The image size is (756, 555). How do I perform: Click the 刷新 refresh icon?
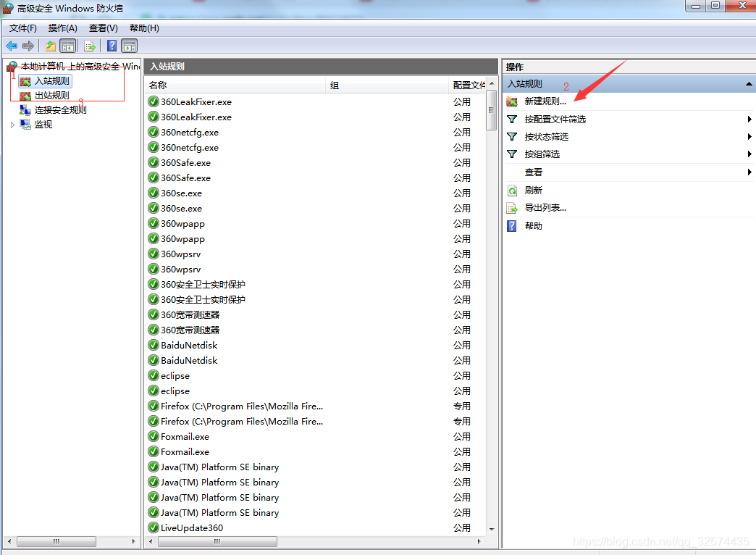click(x=512, y=191)
